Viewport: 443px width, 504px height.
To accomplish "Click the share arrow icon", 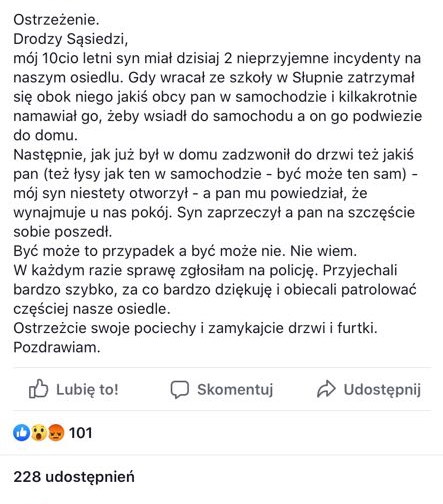I will coord(326,389).
